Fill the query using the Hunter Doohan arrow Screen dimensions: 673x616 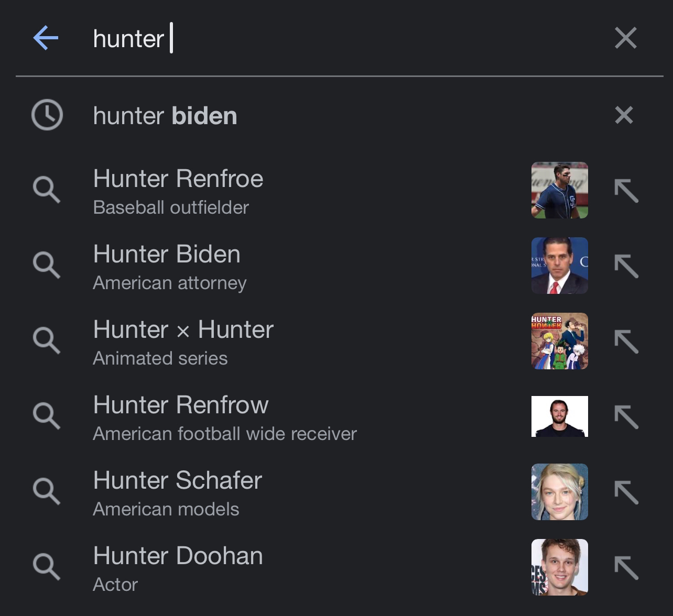(x=626, y=568)
